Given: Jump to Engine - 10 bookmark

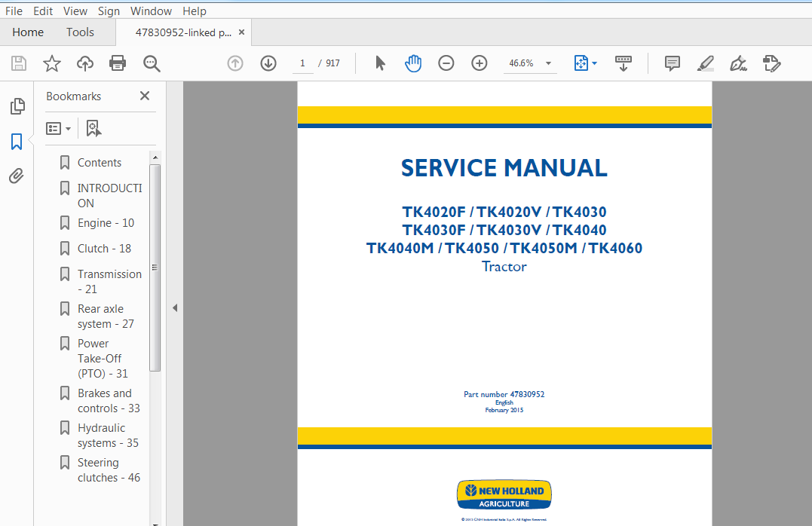Looking at the screenshot, I should coord(106,223).
